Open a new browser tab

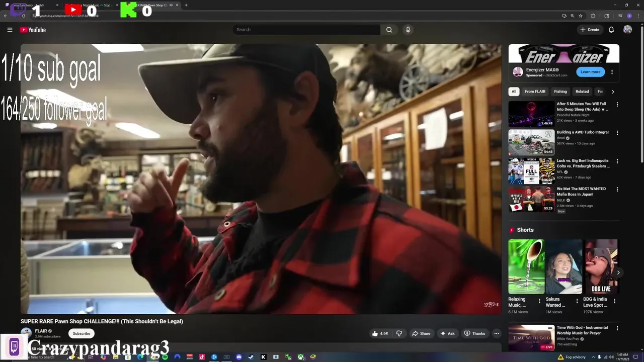pyautogui.click(x=186, y=5)
